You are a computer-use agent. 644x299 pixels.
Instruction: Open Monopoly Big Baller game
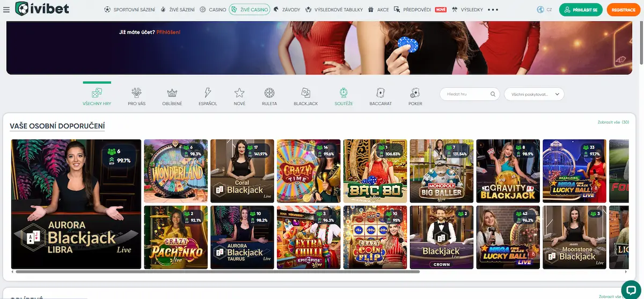tap(442, 171)
